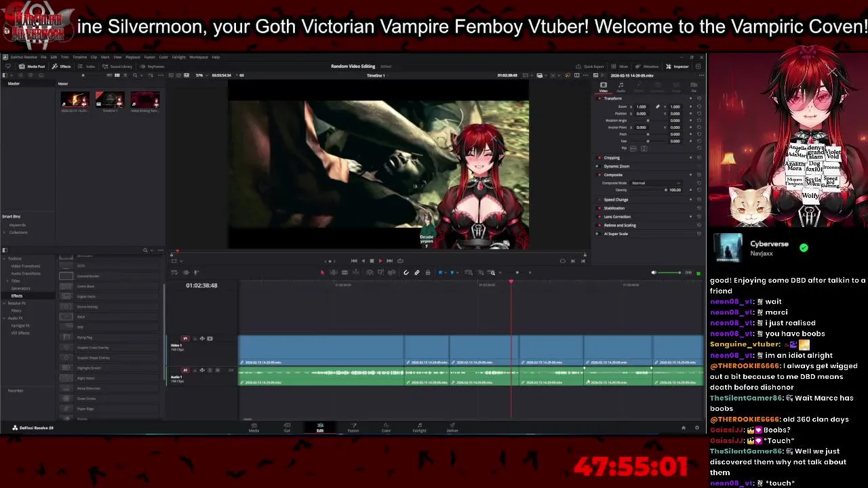Select the Trim Edit Mode tool
The image size is (868, 488).
point(334,272)
